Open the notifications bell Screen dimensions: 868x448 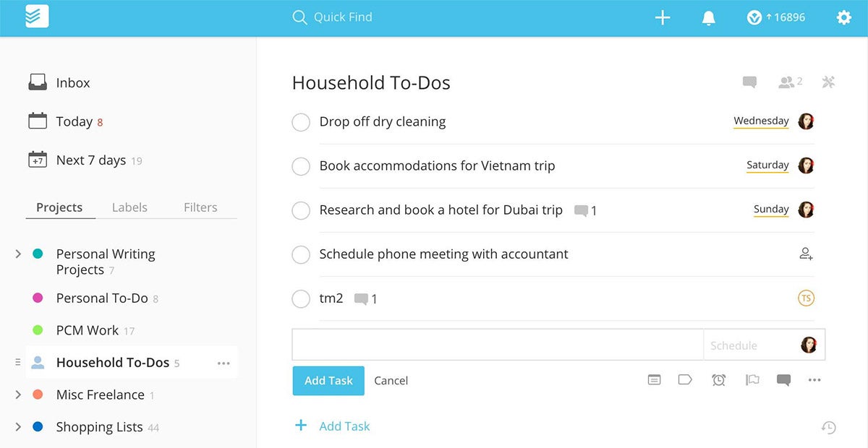(709, 18)
